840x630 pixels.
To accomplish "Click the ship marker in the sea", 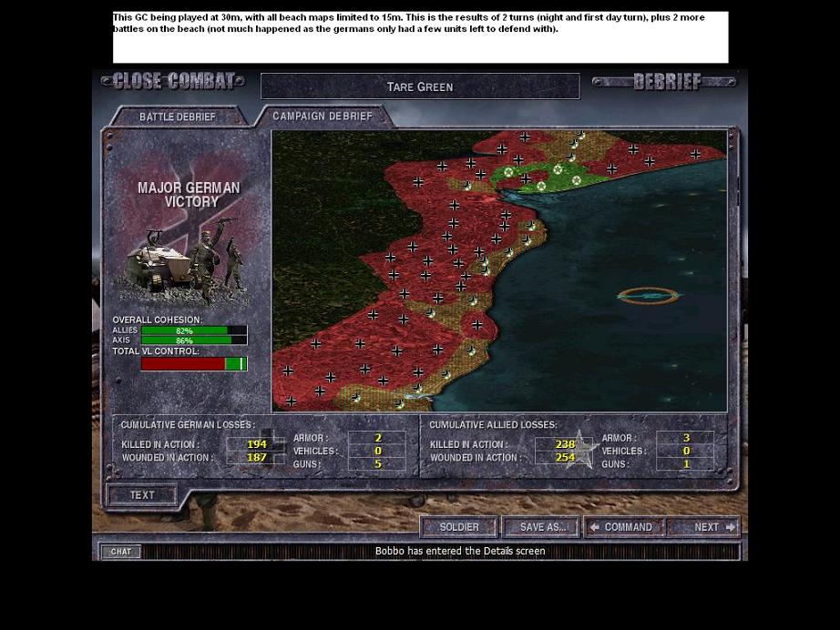I will tap(648, 296).
